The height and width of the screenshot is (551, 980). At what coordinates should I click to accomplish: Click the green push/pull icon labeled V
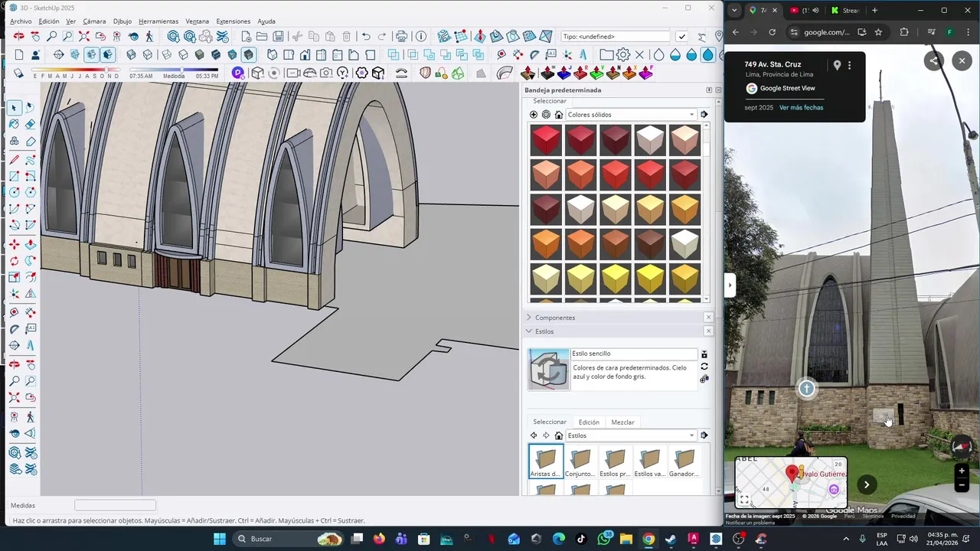coord(596,73)
